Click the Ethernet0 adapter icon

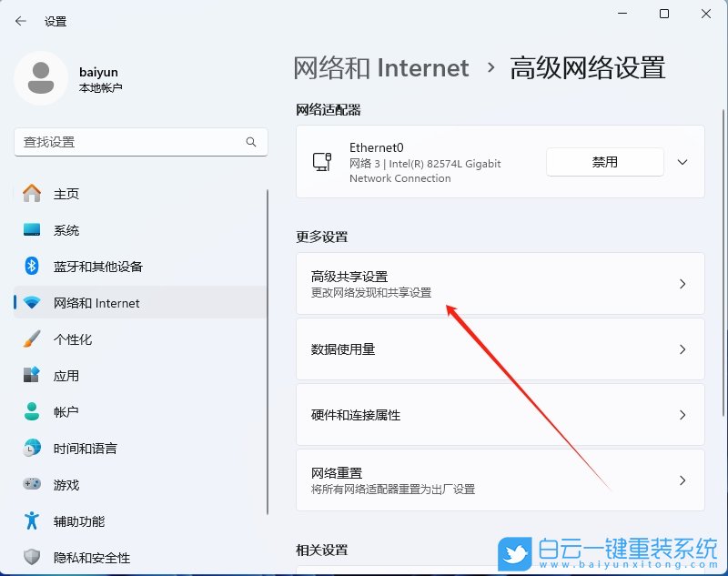[323, 162]
